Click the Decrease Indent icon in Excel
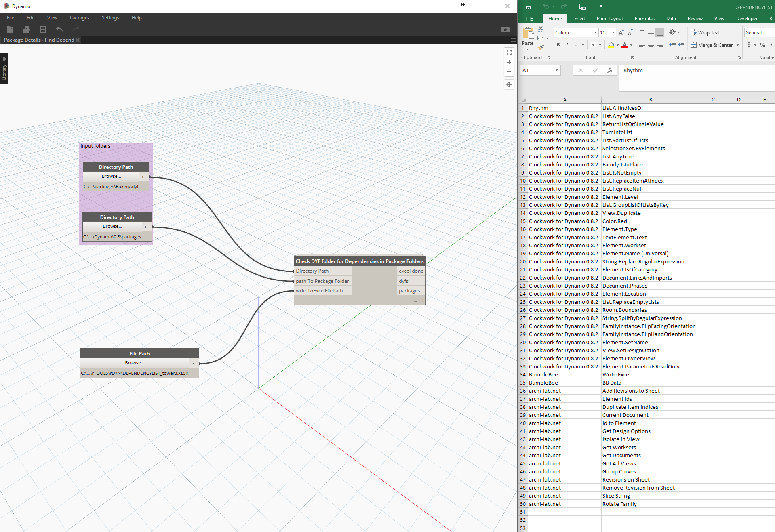The height and width of the screenshot is (532, 775). (672, 45)
